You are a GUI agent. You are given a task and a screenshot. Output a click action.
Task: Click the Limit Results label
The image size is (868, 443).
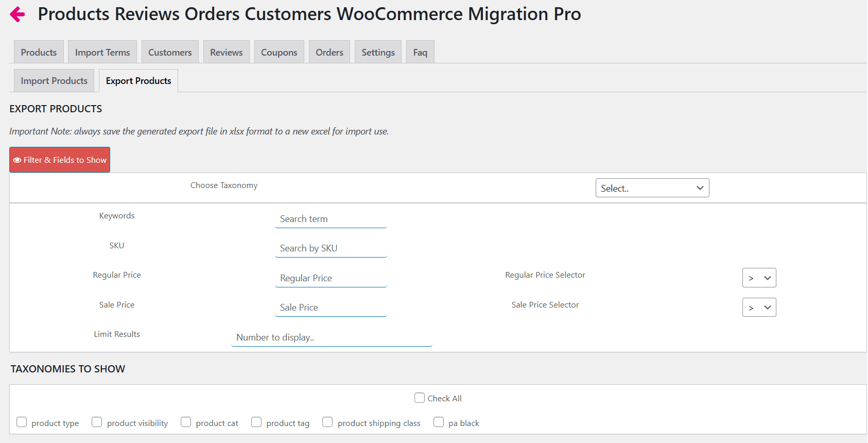[117, 334]
